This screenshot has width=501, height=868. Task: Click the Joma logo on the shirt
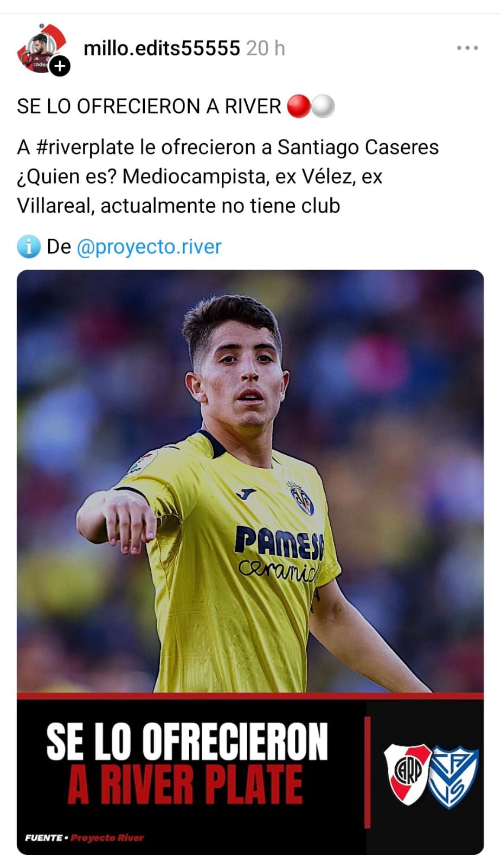pyautogui.click(x=246, y=494)
